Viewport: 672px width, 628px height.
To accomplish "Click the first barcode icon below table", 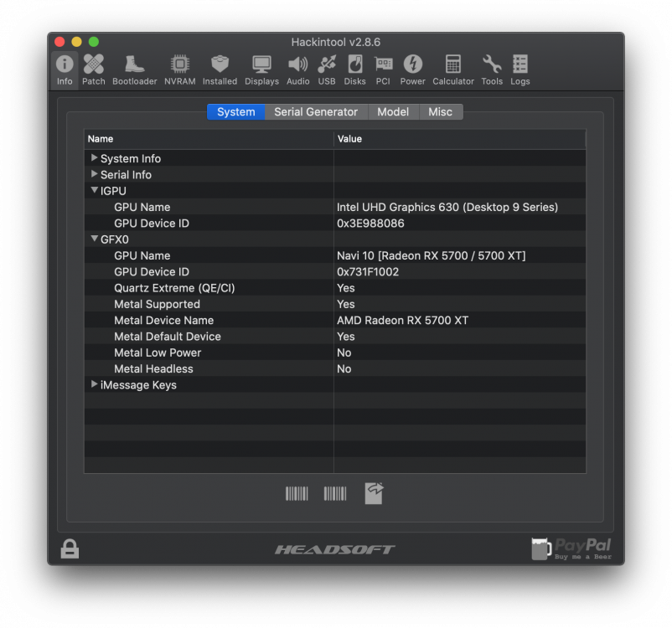I will click(297, 493).
